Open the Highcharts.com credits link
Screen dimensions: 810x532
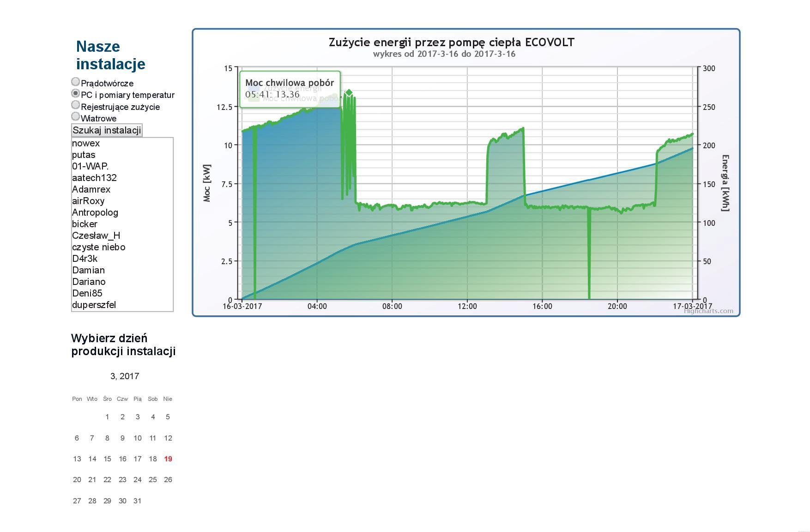[x=708, y=311]
